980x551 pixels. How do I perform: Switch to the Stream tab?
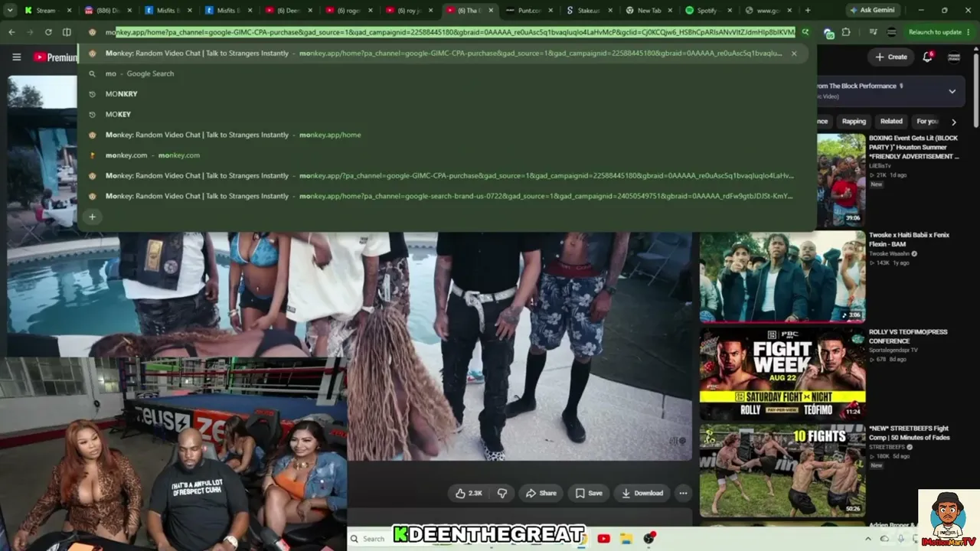tap(47, 11)
